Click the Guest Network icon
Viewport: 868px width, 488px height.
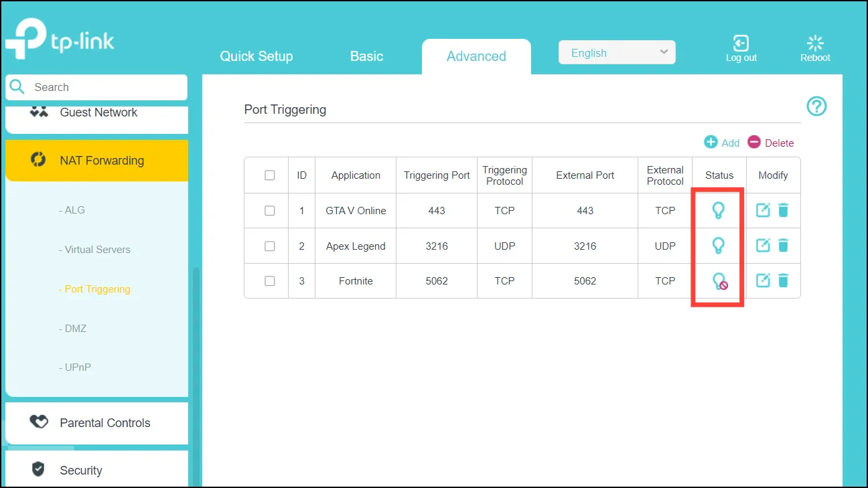(x=39, y=112)
